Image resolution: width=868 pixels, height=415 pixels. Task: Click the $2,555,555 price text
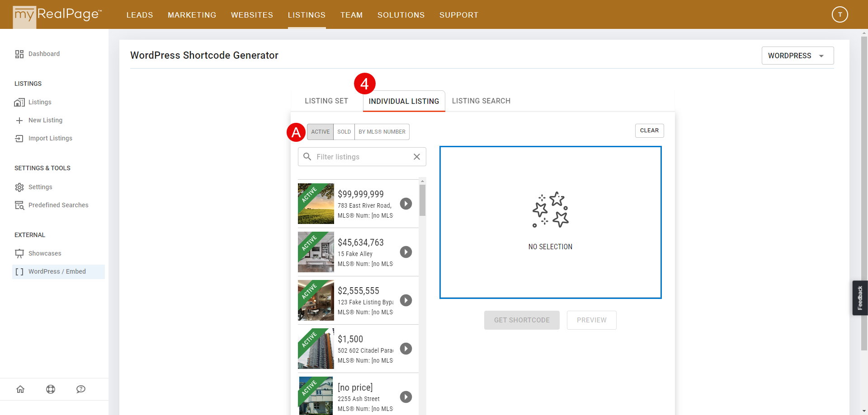359,291
